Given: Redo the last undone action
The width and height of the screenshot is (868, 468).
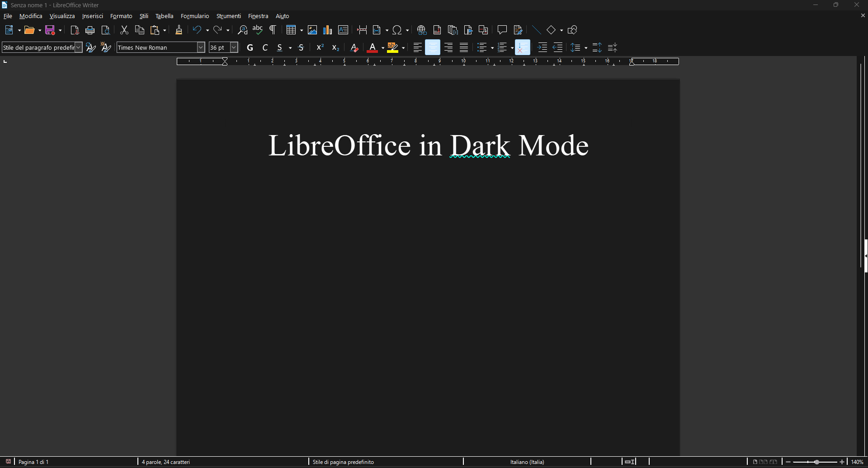Looking at the screenshot, I should tap(217, 30).
